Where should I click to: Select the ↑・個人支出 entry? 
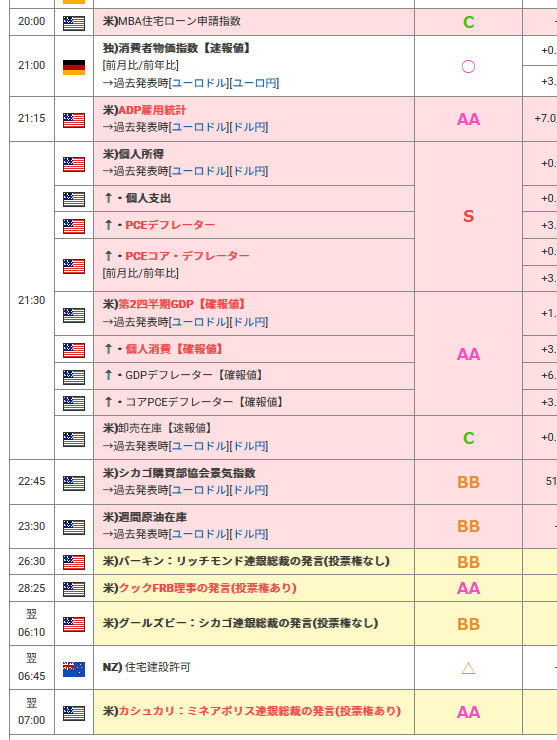click(x=137, y=198)
